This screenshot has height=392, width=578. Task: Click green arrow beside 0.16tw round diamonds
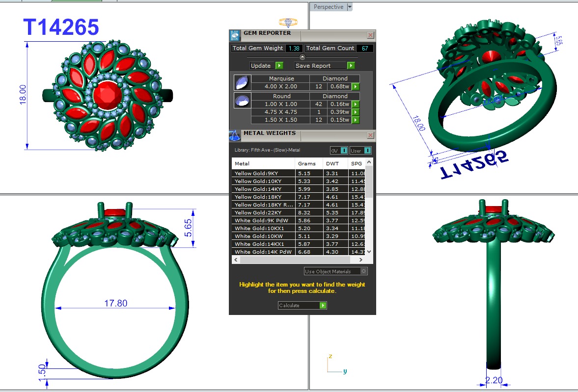(x=356, y=105)
